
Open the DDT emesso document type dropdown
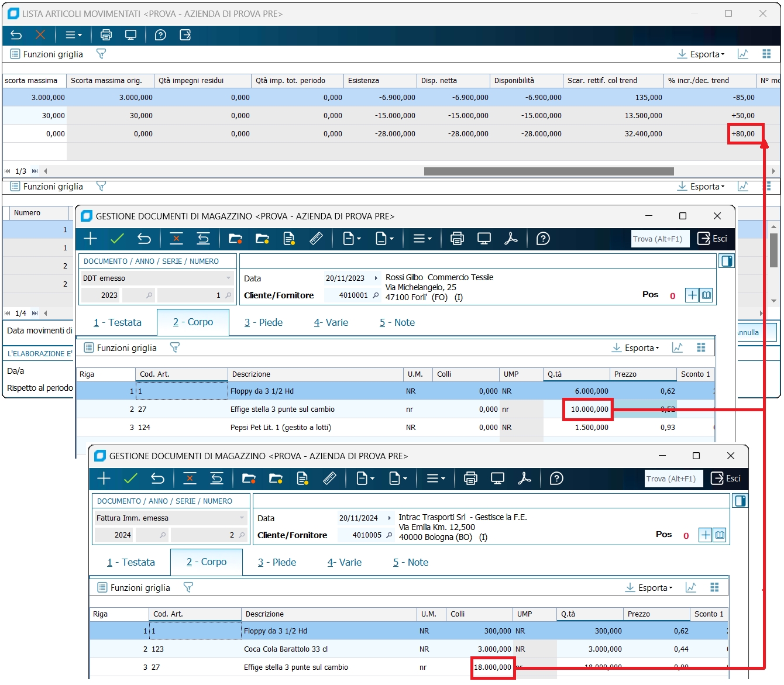click(228, 278)
